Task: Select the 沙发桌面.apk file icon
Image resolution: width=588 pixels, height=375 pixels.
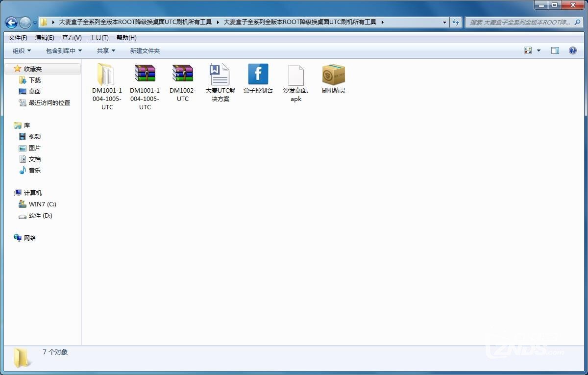Action: [295, 75]
